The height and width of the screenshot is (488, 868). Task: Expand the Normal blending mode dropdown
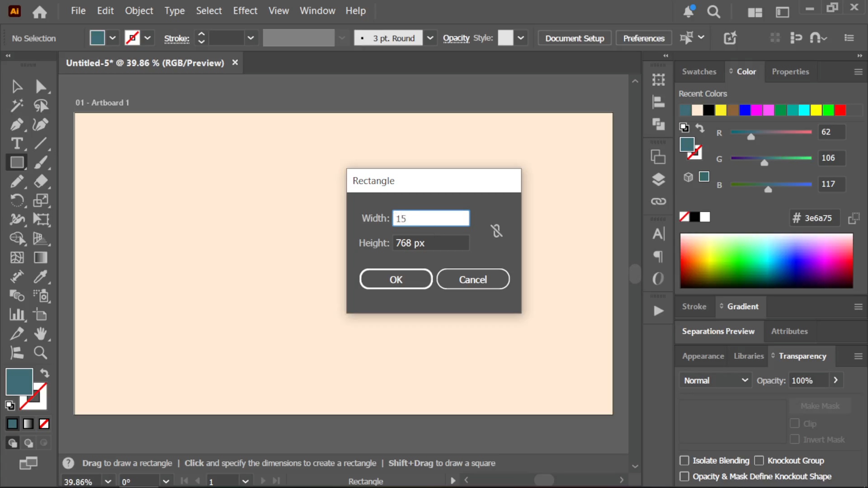pos(715,380)
